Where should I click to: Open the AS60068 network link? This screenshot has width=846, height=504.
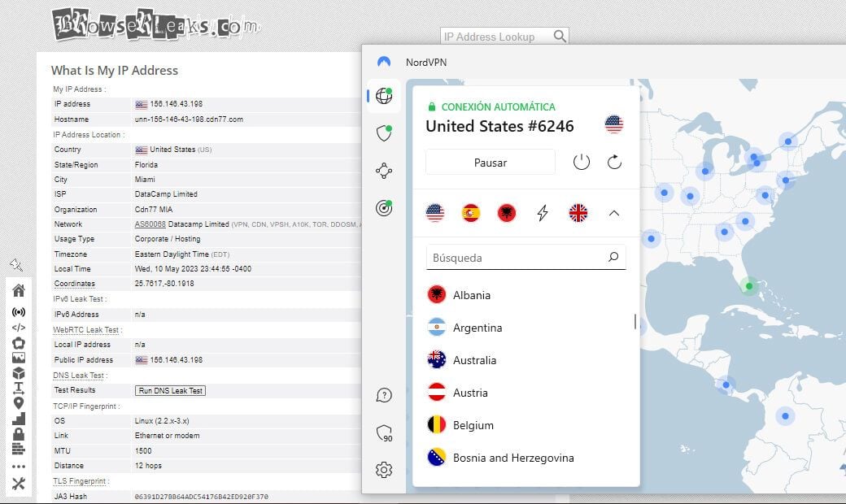pos(150,224)
